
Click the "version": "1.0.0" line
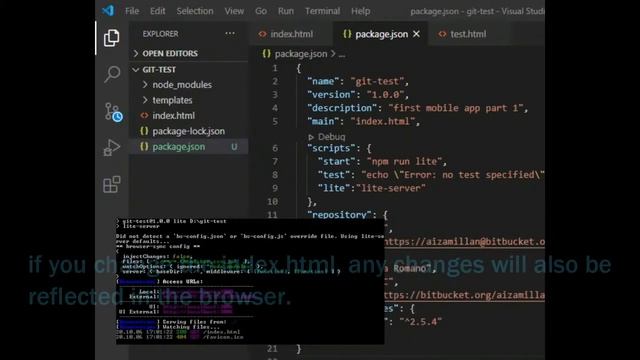[358, 95]
